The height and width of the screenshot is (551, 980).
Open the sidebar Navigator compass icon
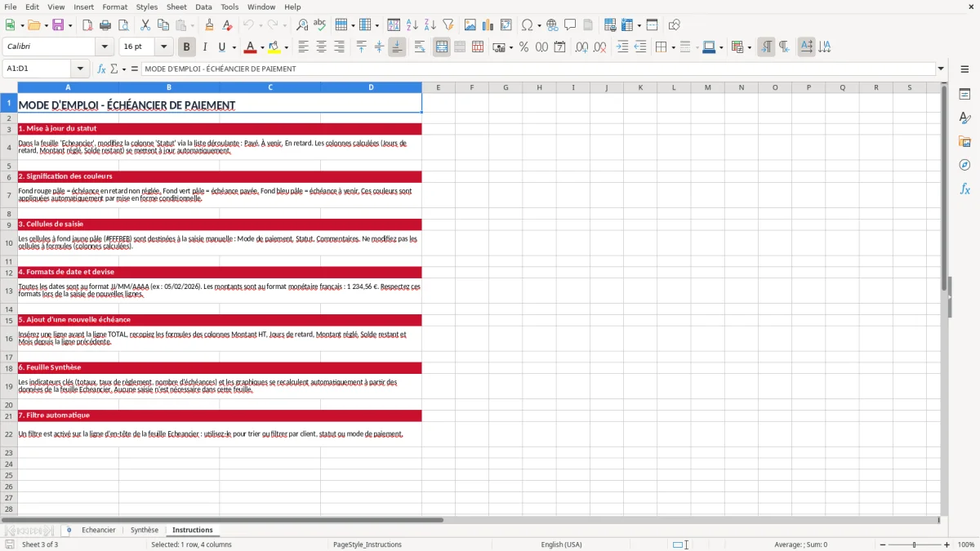coord(964,165)
